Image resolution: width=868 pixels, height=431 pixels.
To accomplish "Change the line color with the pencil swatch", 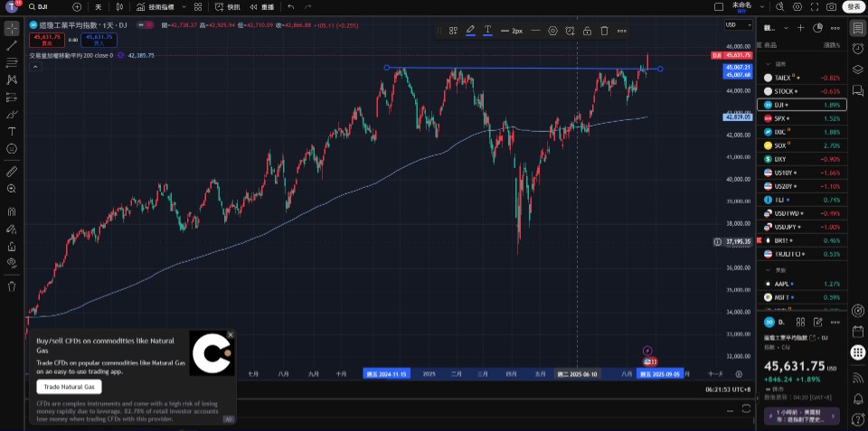I will coord(470,31).
